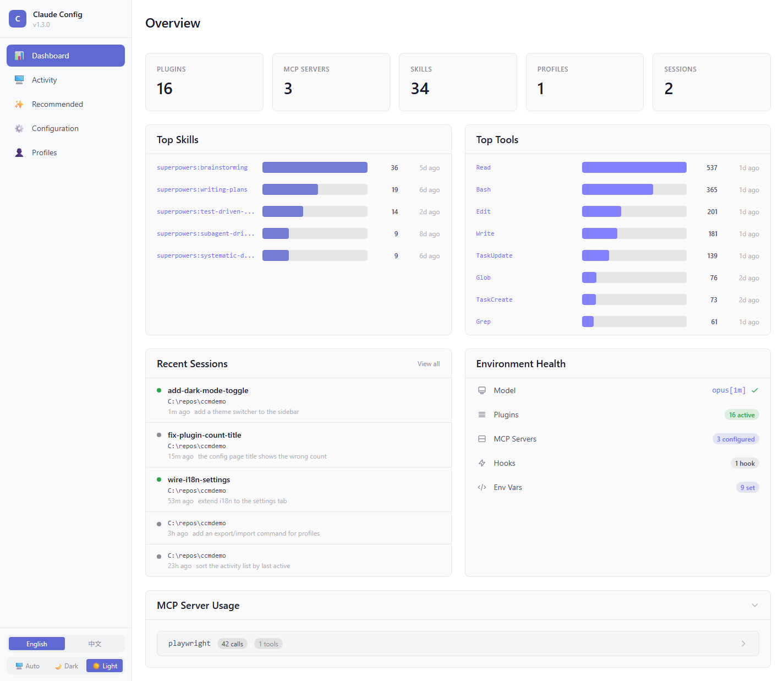Click the Claude Config logo icon
Image resolution: width=784 pixels, height=681 pixels.
[x=18, y=19]
